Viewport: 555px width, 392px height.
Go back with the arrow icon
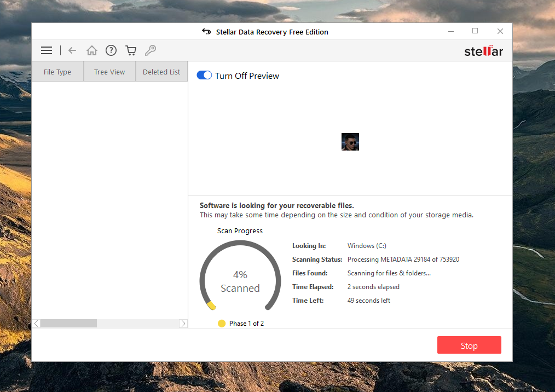click(72, 50)
